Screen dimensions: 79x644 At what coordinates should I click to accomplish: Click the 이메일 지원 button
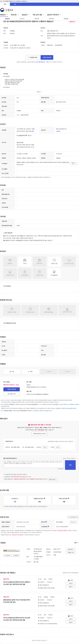(12, 394)
